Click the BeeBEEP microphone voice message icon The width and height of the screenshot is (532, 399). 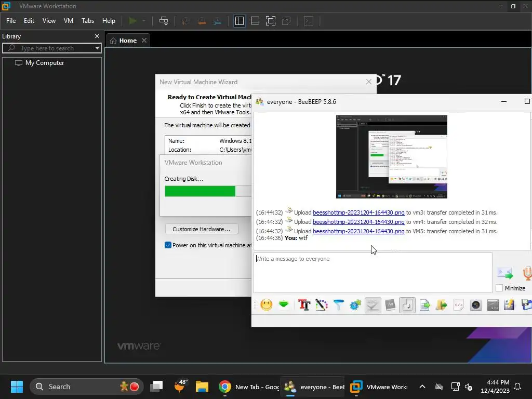point(528,273)
